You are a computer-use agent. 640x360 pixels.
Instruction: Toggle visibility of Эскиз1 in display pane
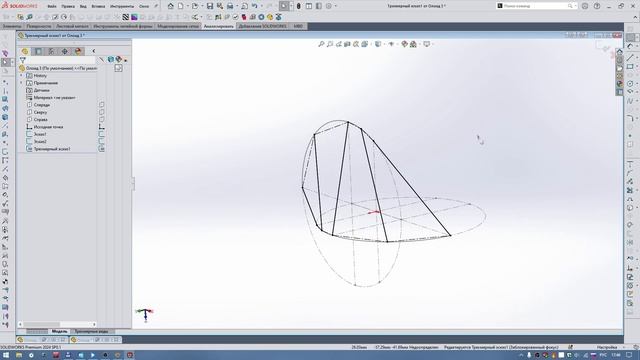tap(102, 134)
